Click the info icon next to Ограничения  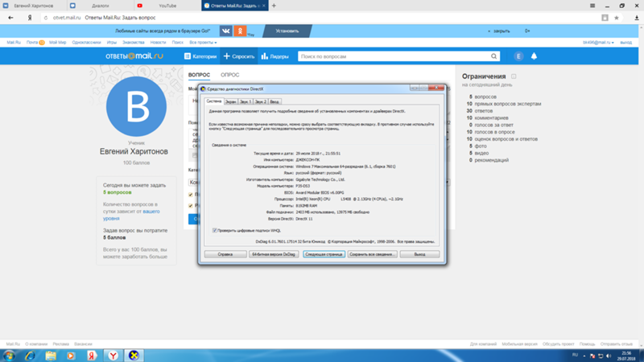[514, 76]
